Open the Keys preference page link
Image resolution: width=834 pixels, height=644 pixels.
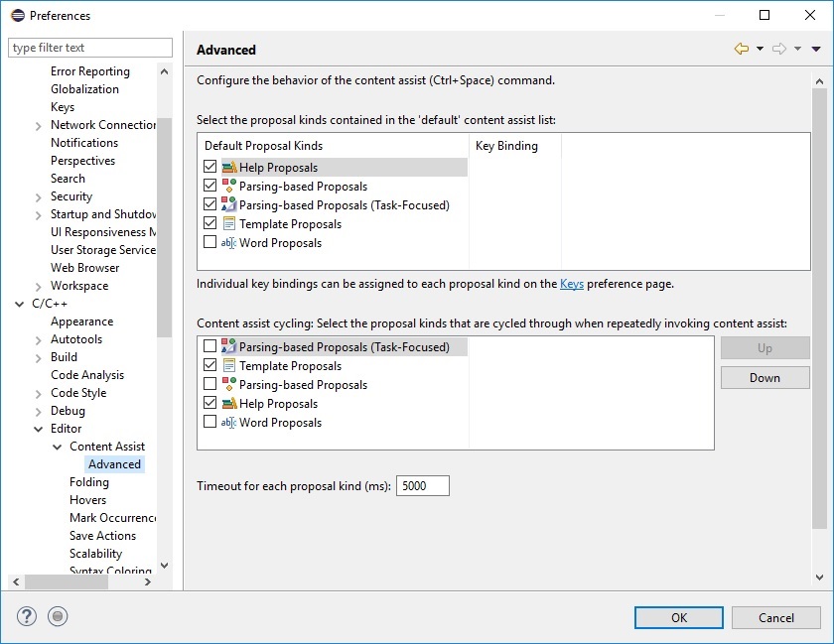(571, 284)
